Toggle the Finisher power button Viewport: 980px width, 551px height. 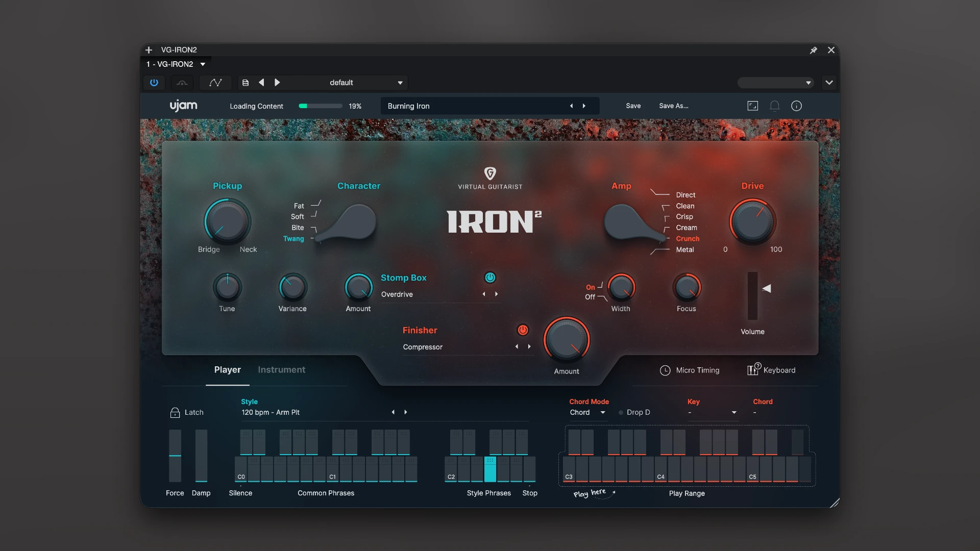[523, 330]
